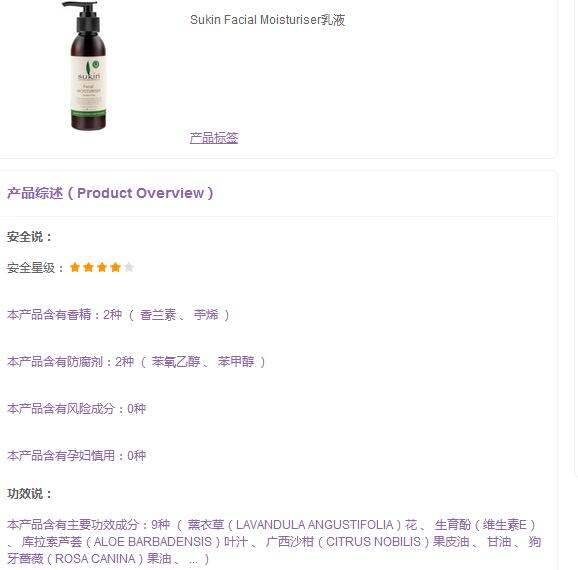The height and width of the screenshot is (570, 578).
Task: Open the 甘油 ingredient link
Action: (499, 542)
